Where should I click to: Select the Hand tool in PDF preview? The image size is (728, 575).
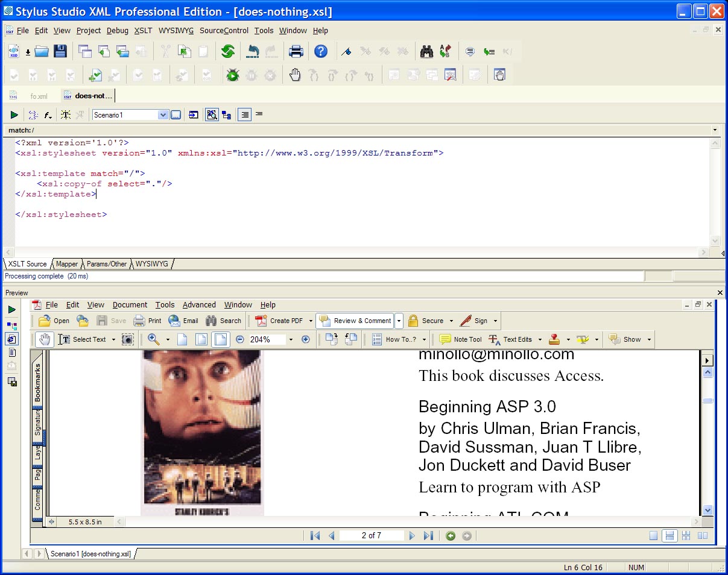(x=44, y=339)
